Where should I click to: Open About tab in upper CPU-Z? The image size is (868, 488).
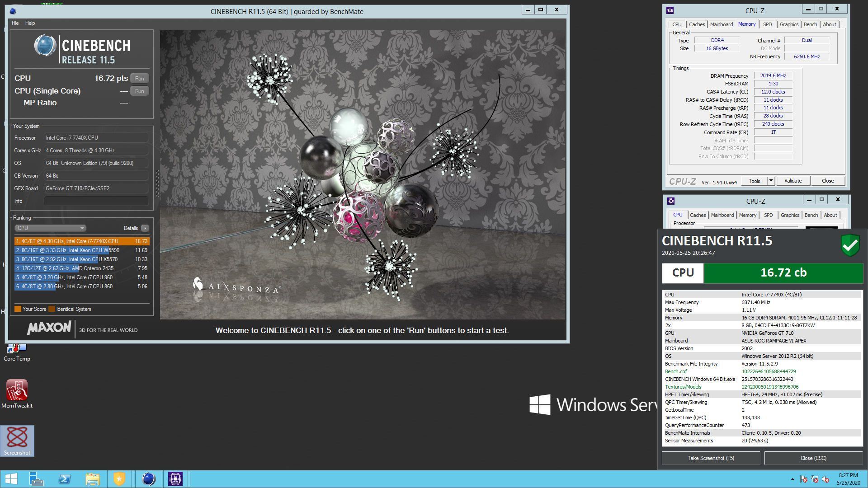tap(830, 24)
